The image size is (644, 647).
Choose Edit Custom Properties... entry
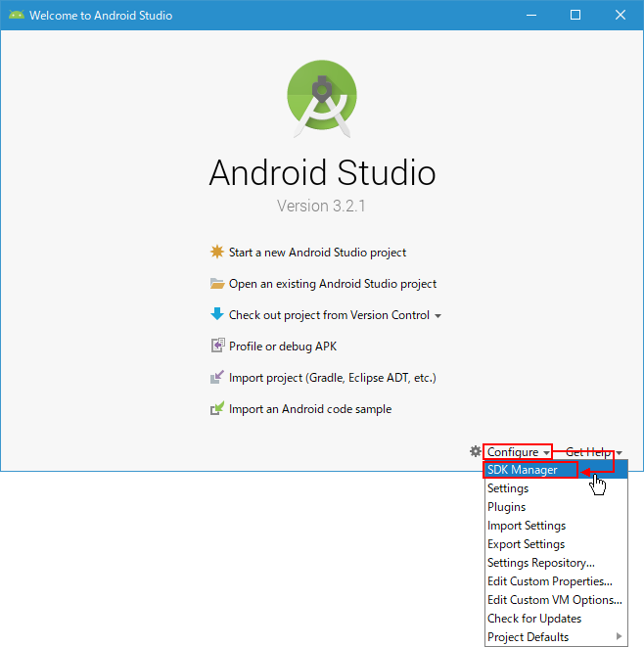pyautogui.click(x=556, y=581)
